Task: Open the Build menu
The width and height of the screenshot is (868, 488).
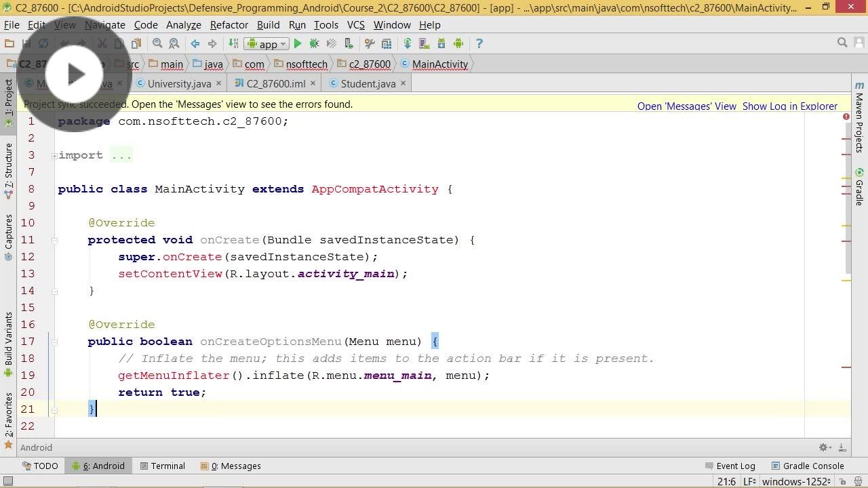Action: click(268, 24)
